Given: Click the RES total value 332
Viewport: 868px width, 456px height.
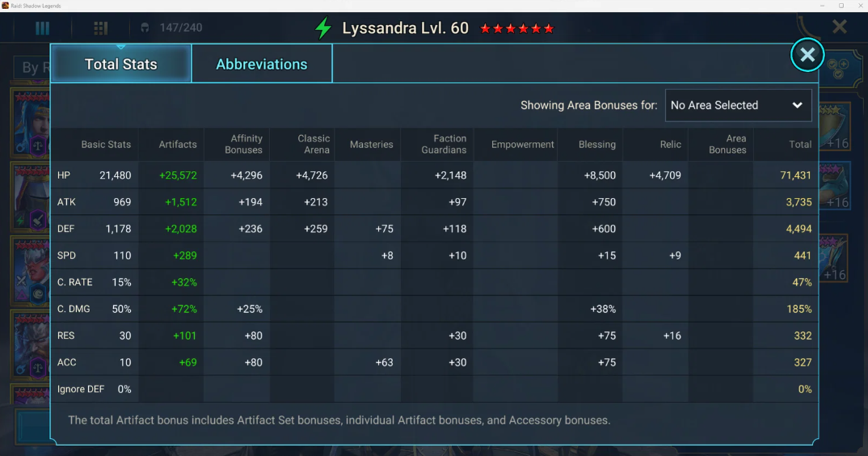Looking at the screenshot, I should 803,336.
